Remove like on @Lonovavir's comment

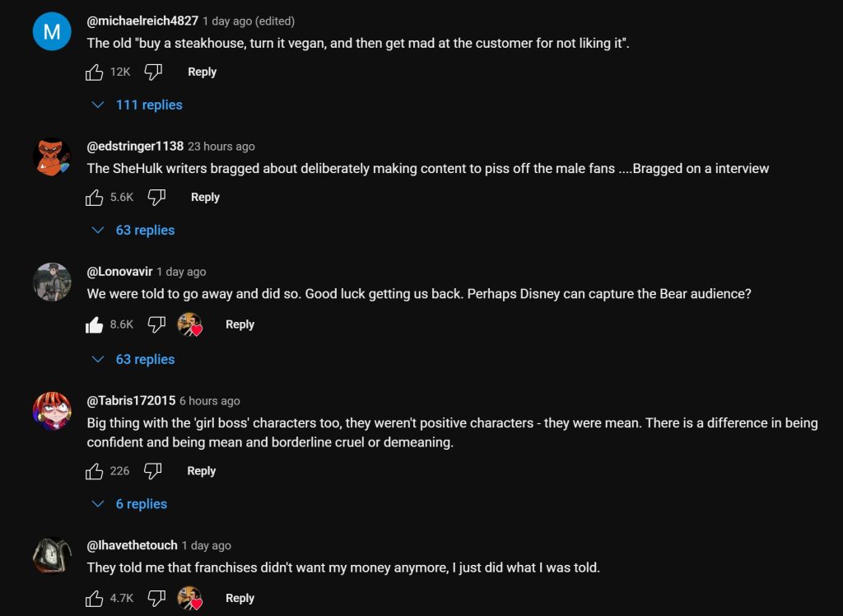(x=95, y=325)
